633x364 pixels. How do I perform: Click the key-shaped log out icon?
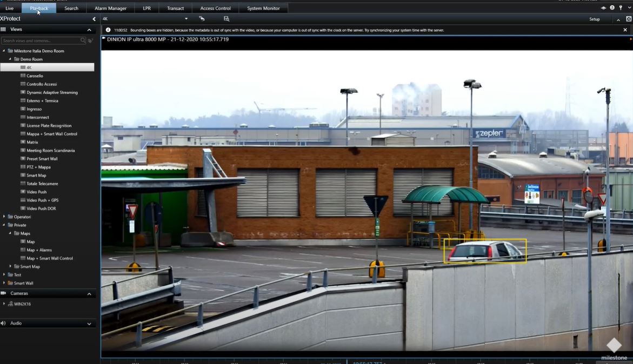click(620, 8)
